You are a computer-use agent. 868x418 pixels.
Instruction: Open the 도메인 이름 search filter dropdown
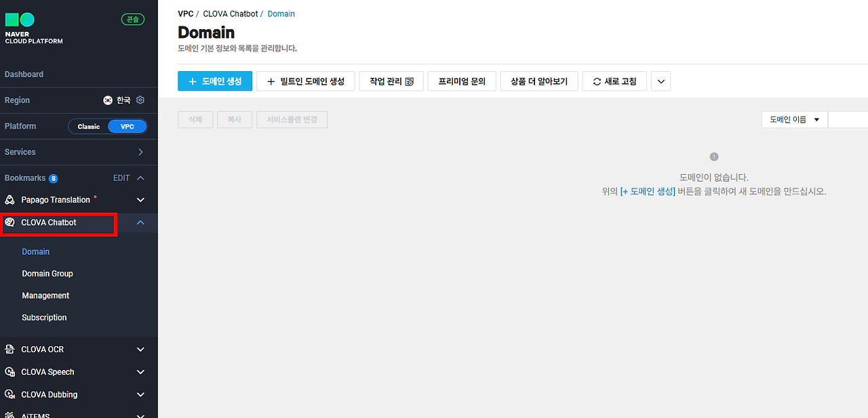tap(795, 119)
